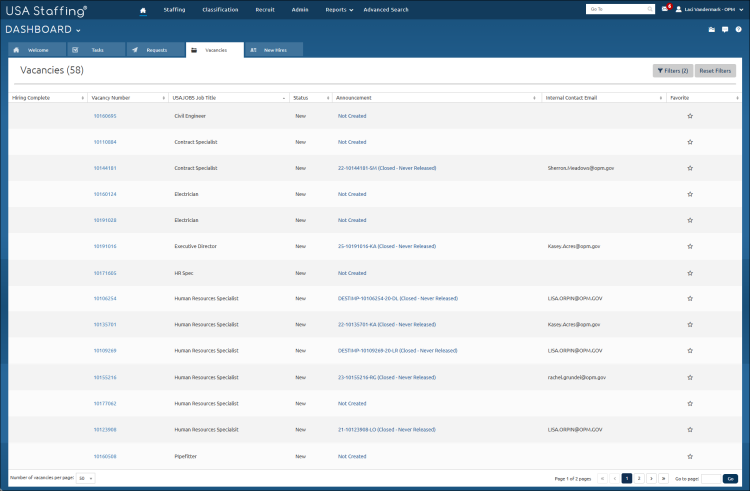Sort by the Favorite column arrow

(x=737, y=98)
